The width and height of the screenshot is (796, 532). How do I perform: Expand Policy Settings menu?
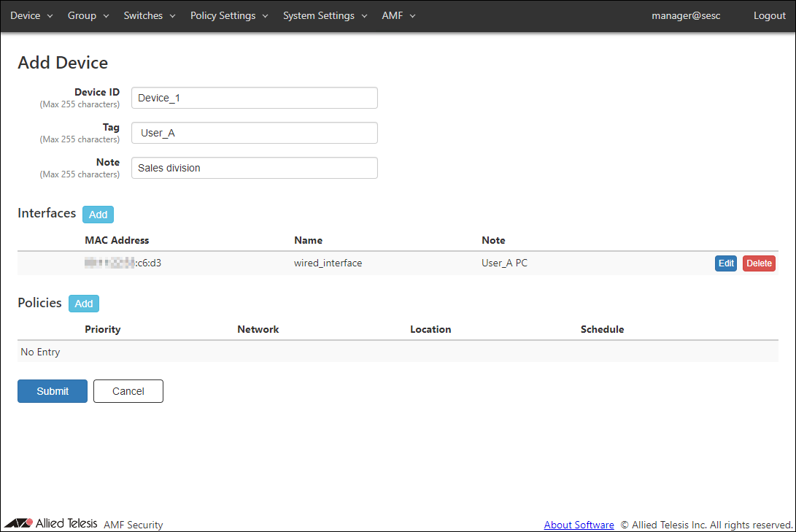(229, 15)
